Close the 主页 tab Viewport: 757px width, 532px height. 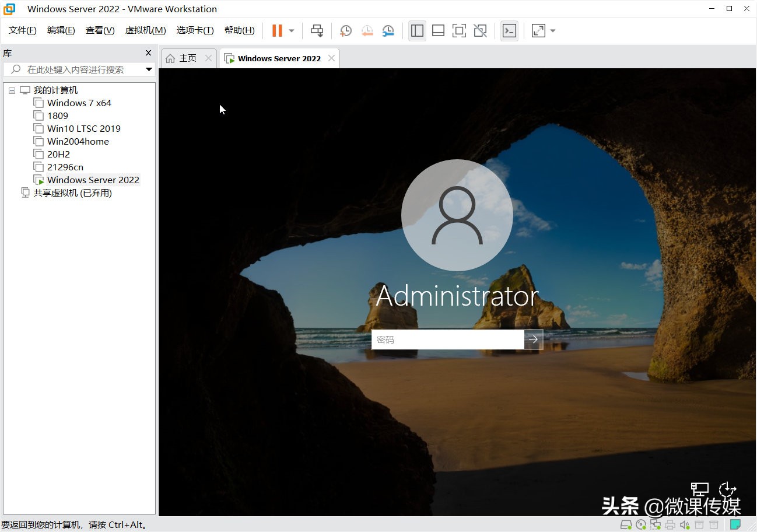(x=209, y=58)
